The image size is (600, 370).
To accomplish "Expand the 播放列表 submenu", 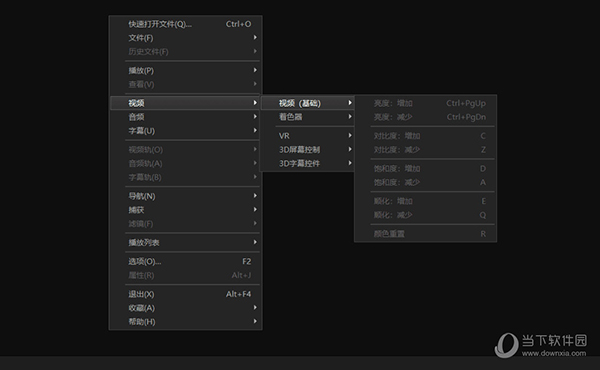I will [186, 242].
